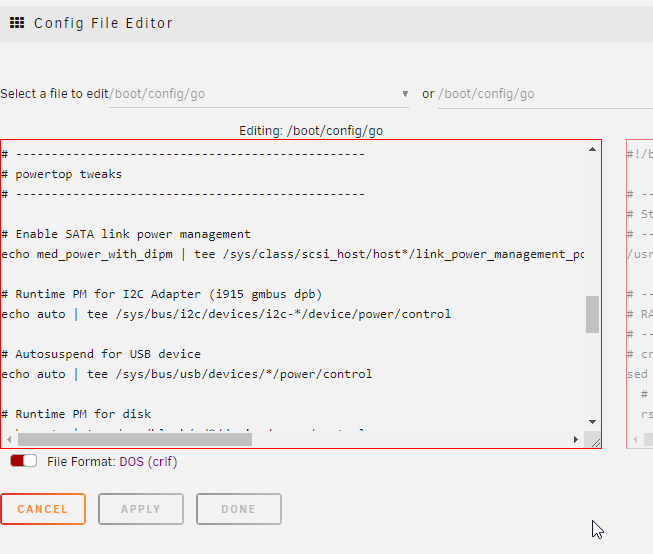This screenshot has width=653, height=554.
Task: Click the left scroll arrow in the second editor pane
Action: pos(635,439)
